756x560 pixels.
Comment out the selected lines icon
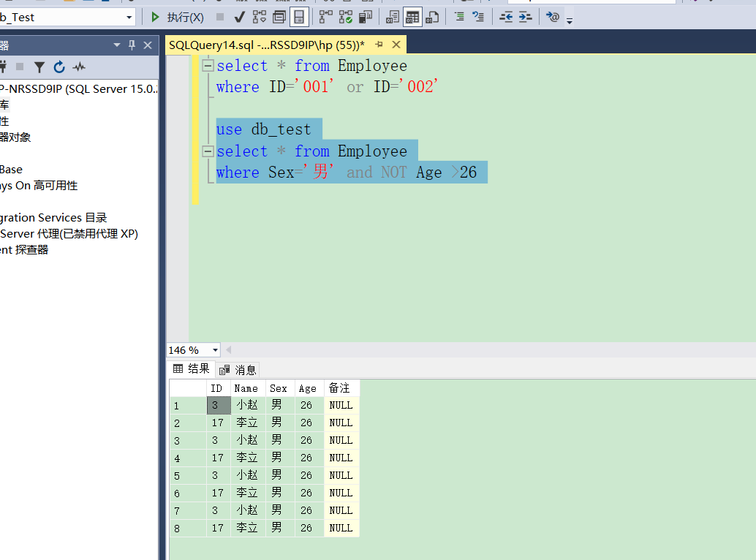pyautogui.click(x=459, y=18)
